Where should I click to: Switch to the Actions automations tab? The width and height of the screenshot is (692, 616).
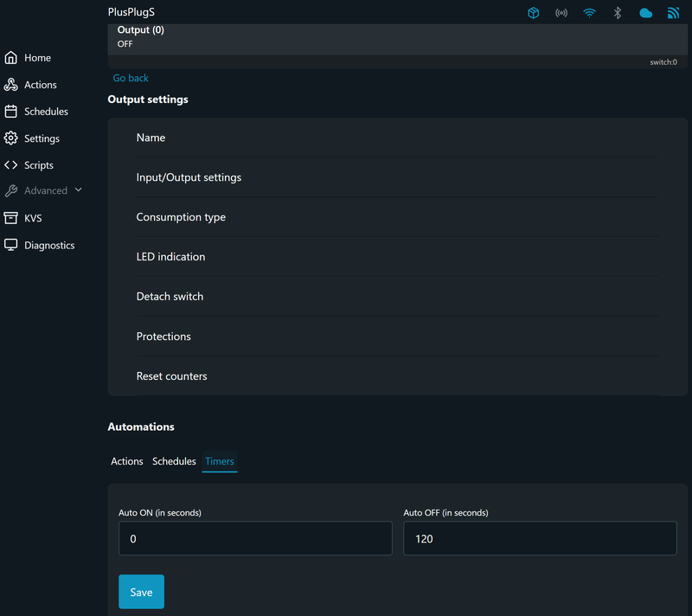pyautogui.click(x=127, y=461)
